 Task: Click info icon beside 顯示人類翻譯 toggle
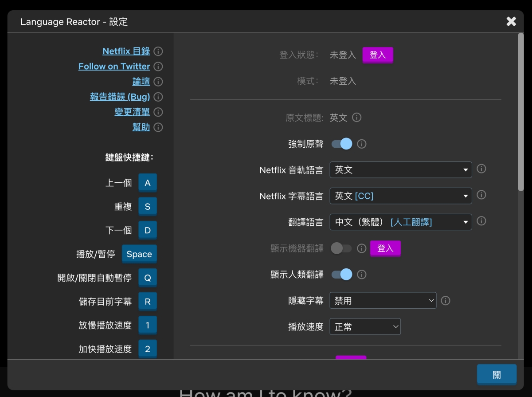click(x=362, y=275)
